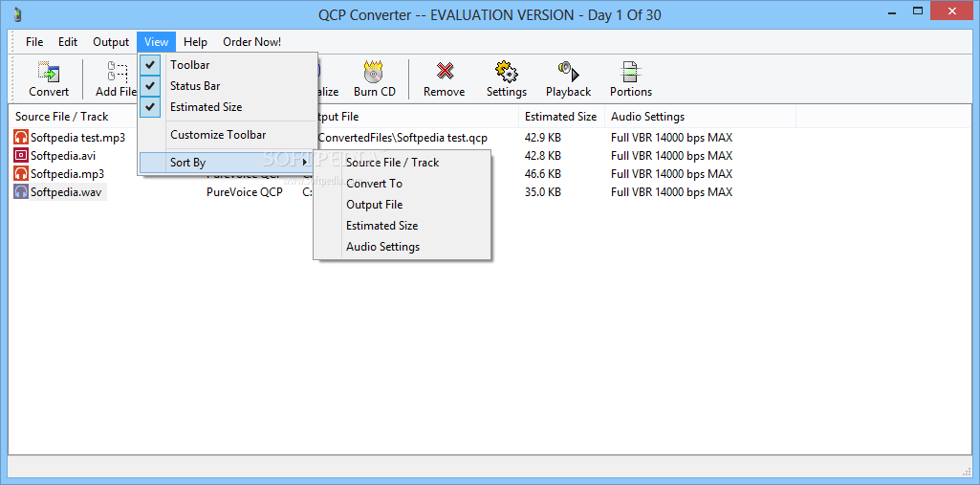Click the icon beside Softpedia.mp3
The width and height of the screenshot is (980, 485).
21,174
